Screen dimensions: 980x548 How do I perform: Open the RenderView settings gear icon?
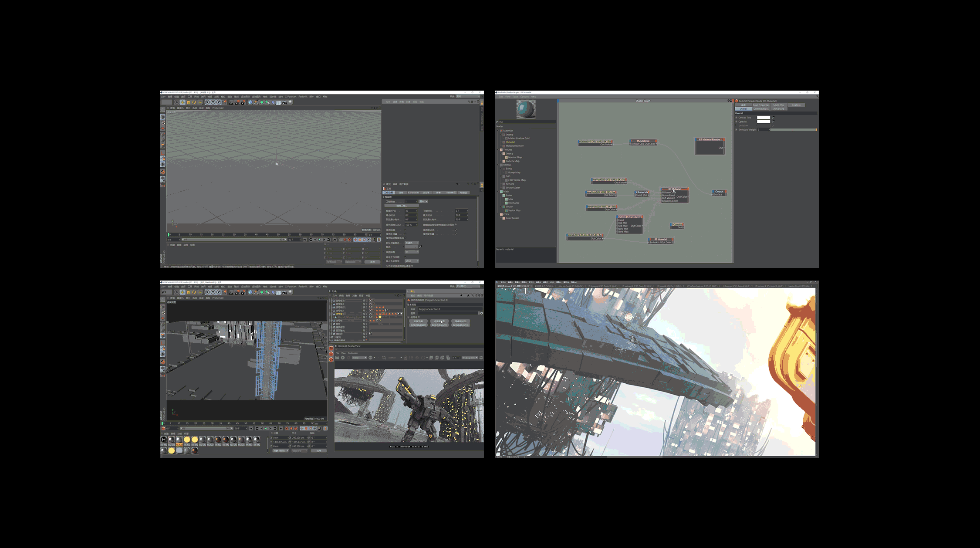[x=481, y=358]
